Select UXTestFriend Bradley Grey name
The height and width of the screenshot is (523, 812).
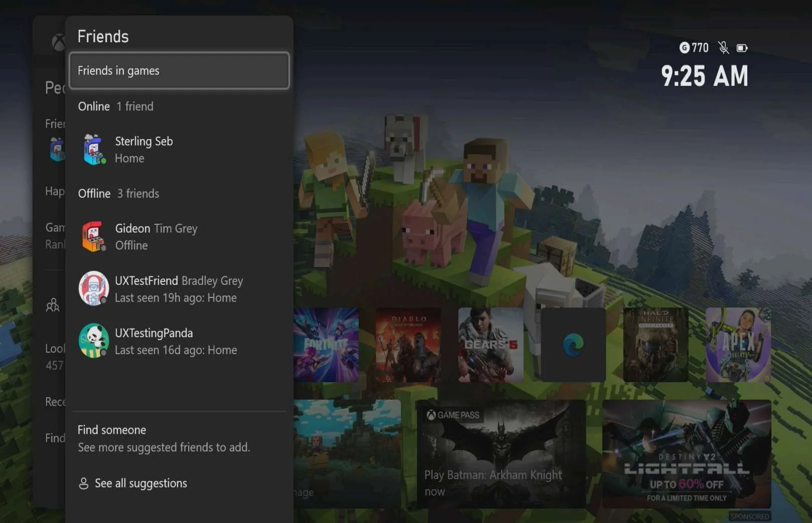pyautogui.click(x=179, y=281)
